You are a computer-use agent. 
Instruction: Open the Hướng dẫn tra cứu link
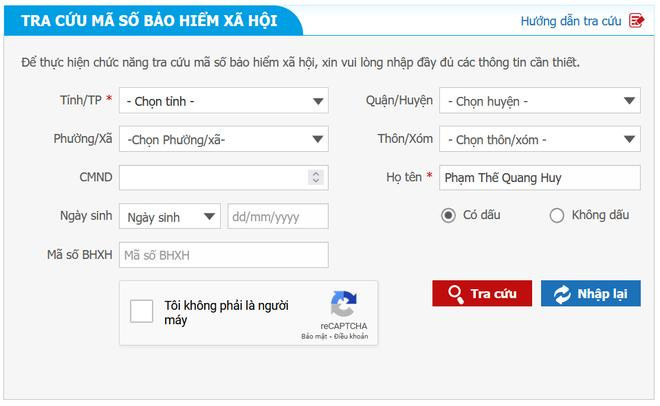pyautogui.click(x=571, y=20)
